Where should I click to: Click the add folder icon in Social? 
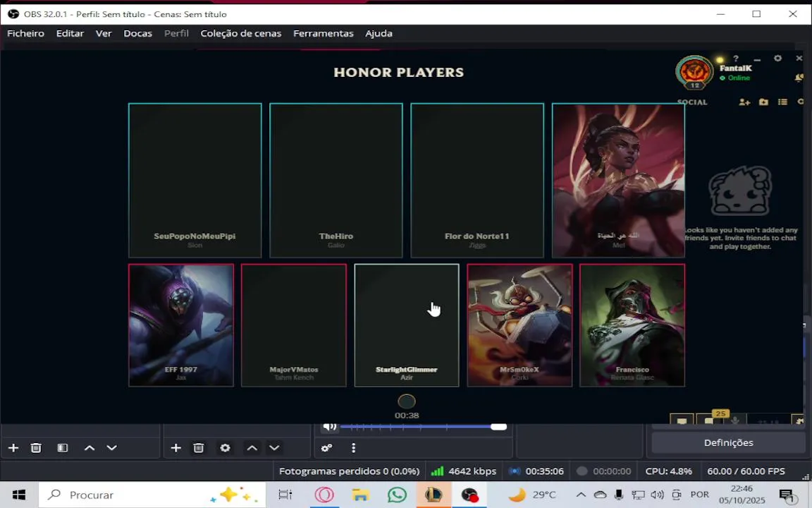coord(764,102)
